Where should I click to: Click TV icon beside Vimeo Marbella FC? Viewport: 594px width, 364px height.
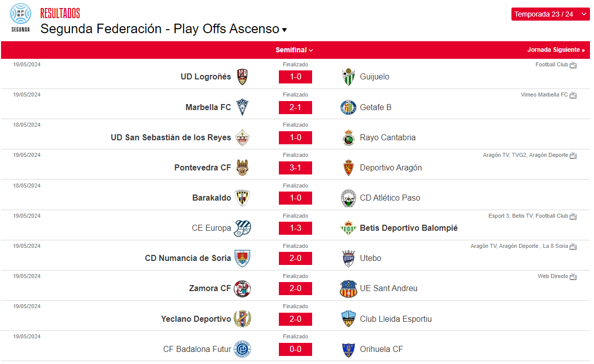573,95
